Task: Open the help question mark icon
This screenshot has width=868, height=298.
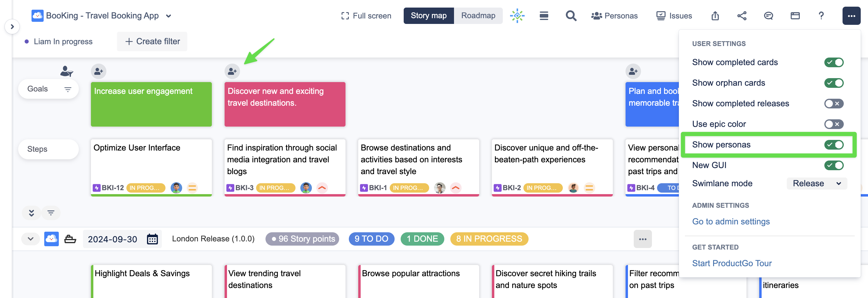Action: click(x=821, y=16)
